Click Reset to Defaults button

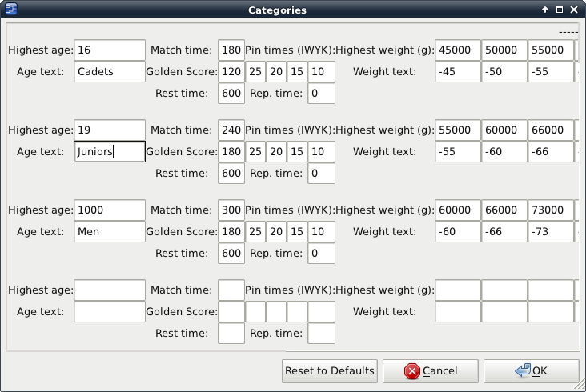[330, 371]
